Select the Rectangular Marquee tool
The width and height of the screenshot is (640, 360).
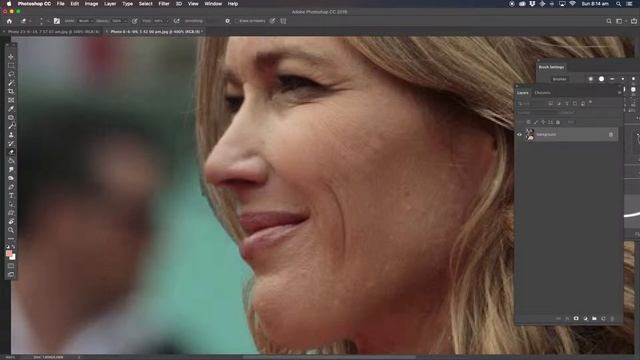[x=11, y=65]
